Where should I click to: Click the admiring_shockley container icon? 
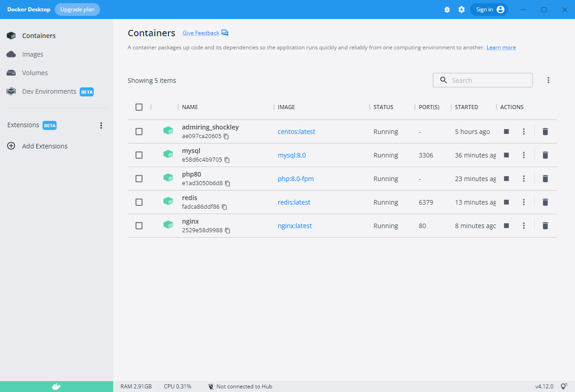[x=168, y=131]
